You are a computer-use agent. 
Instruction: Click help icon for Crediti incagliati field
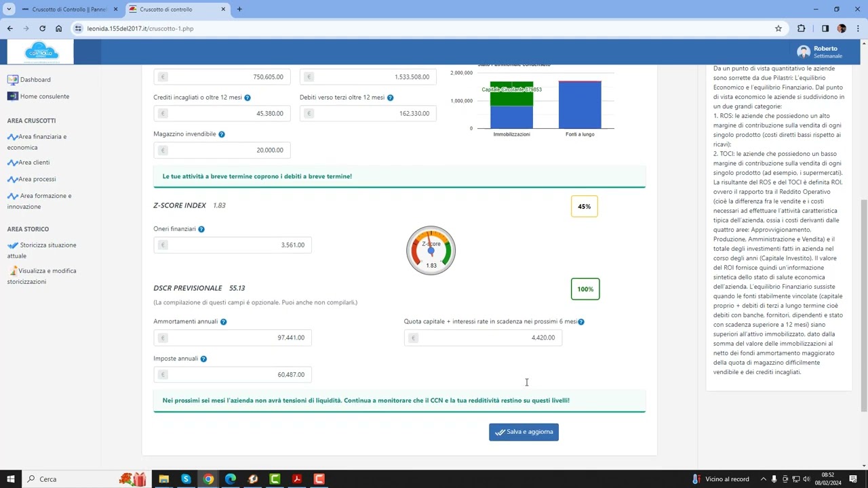(x=248, y=98)
